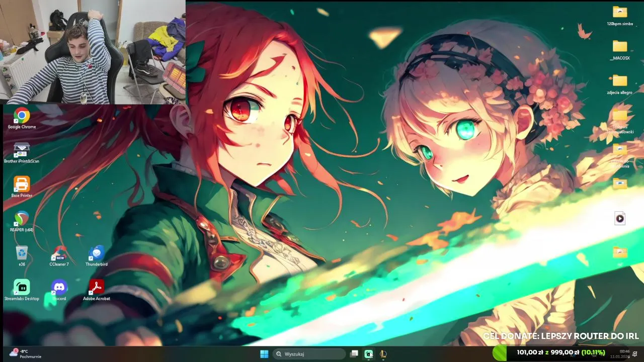Open Google Chrome desktop shortcut
644x362 pixels.
click(x=22, y=119)
